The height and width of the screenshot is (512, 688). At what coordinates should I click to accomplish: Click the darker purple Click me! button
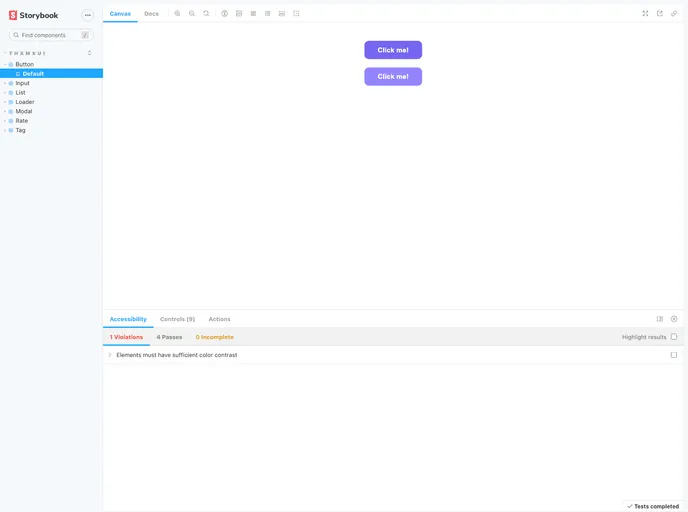tap(393, 50)
